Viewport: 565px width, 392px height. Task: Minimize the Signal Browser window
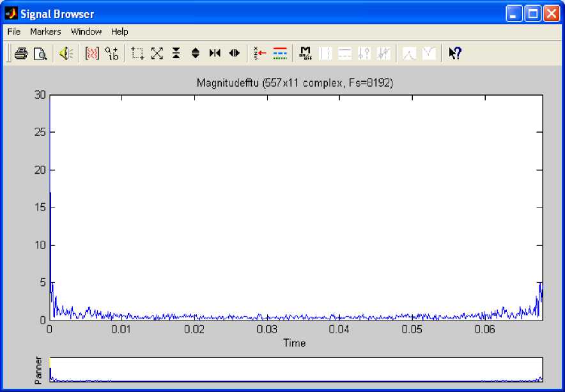(514, 14)
